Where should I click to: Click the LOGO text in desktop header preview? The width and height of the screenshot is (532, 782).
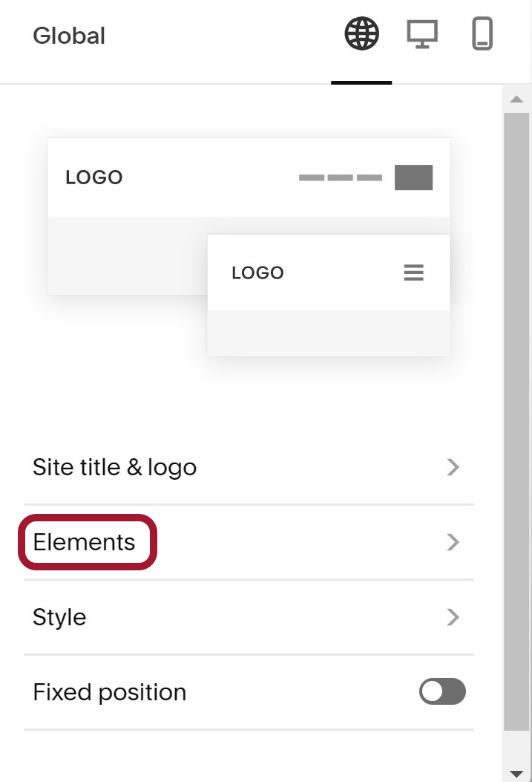point(94,177)
